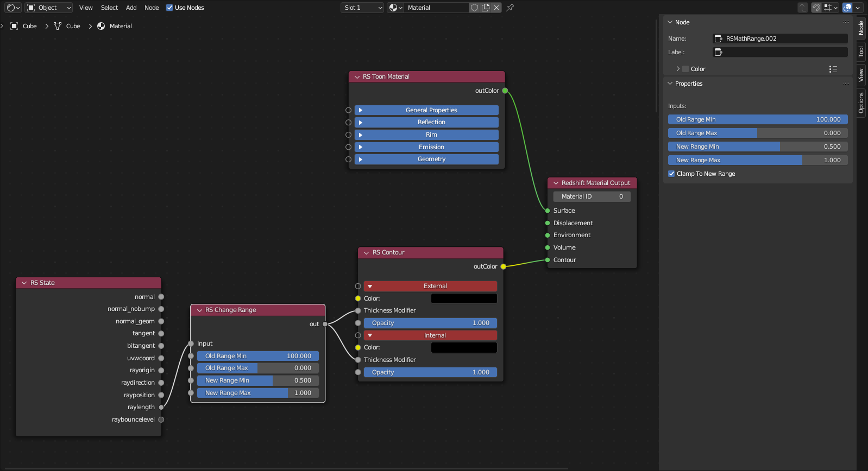Image resolution: width=868 pixels, height=471 pixels.
Task: Browse materials with the sphere icon
Action: (395, 8)
